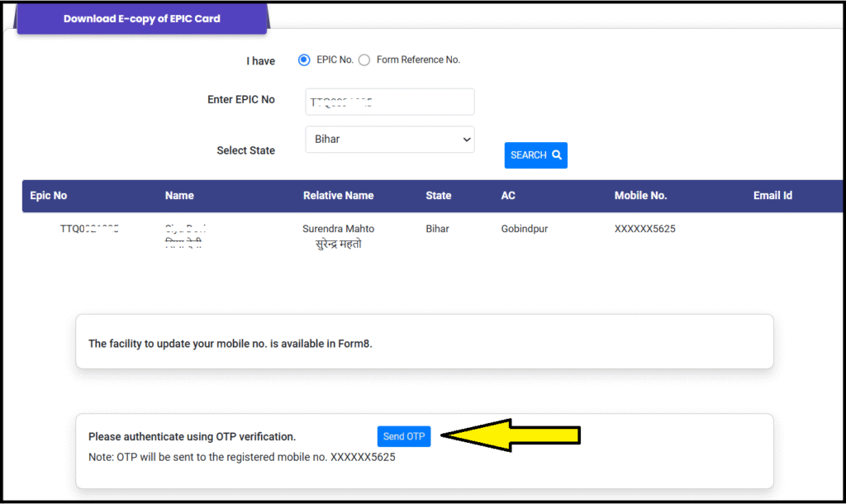Select the Name column header
The height and width of the screenshot is (504, 846).
click(x=179, y=196)
